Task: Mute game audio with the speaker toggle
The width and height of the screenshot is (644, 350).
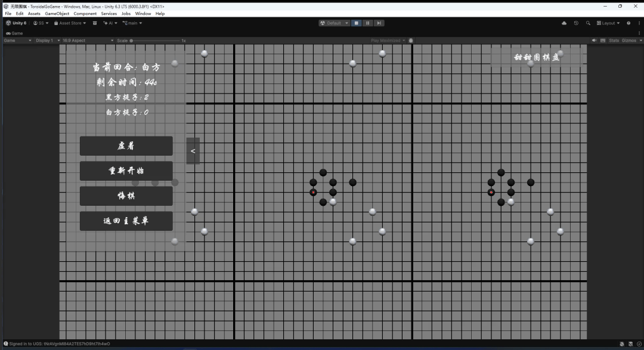Action: tap(594, 41)
